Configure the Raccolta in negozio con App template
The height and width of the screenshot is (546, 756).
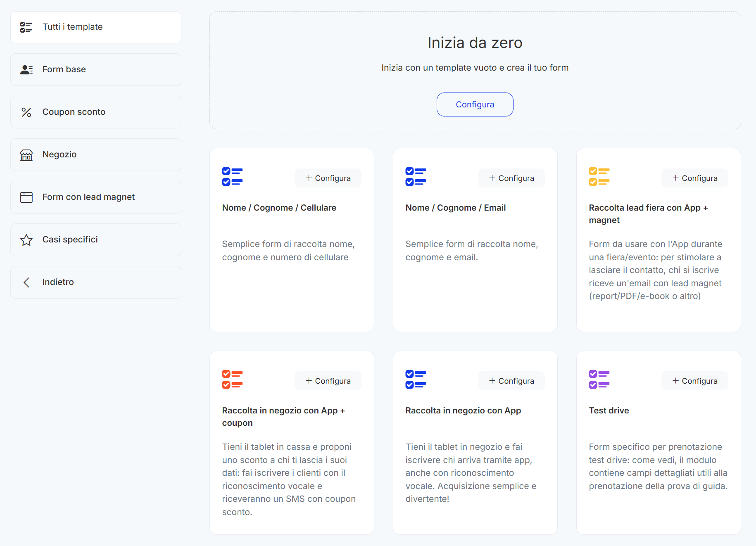click(x=511, y=381)
